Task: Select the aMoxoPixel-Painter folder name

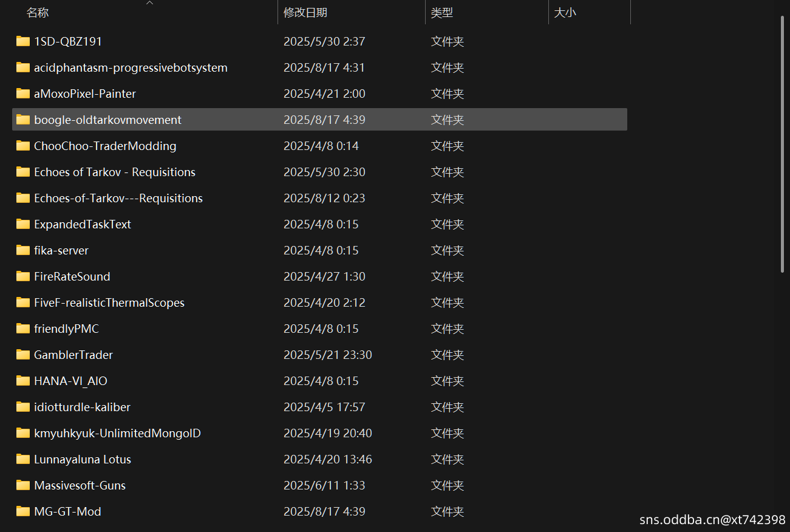Action: [x=85, y=94]
